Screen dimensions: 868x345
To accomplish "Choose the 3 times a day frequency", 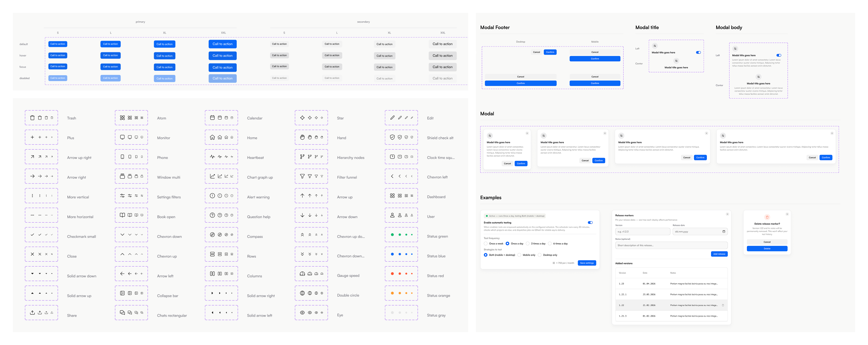I will pos(528,244).
